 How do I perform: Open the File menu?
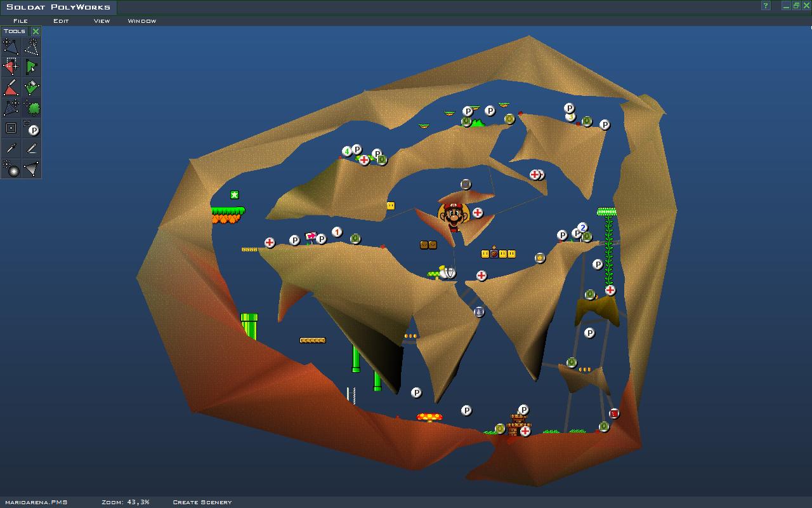point(20,21)
